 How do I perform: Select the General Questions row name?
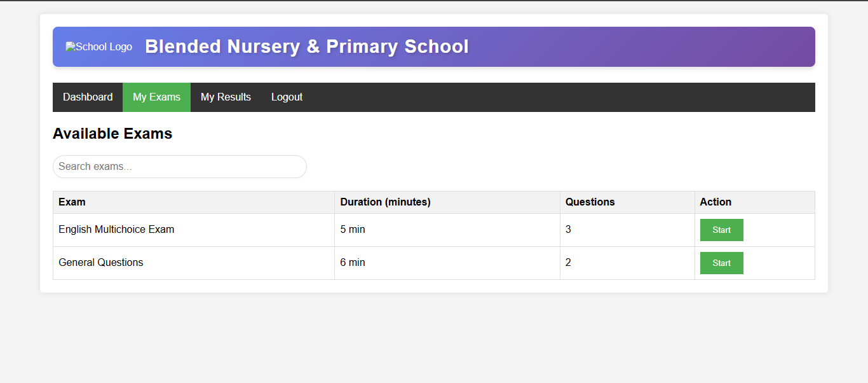pos(101,263)
